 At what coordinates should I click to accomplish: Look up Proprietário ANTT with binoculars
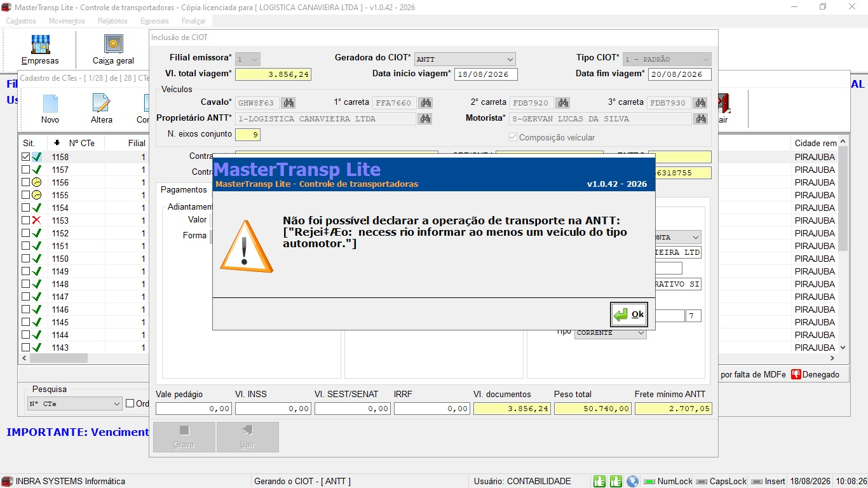pos(426,119)
